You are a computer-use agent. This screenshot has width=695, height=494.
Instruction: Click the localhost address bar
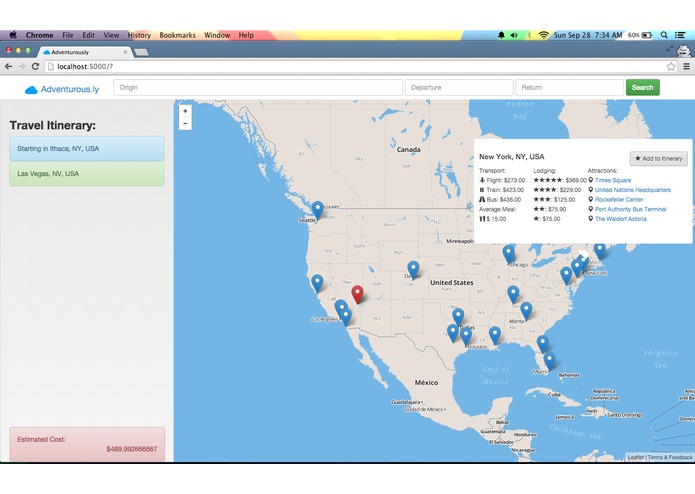[355, 66]
